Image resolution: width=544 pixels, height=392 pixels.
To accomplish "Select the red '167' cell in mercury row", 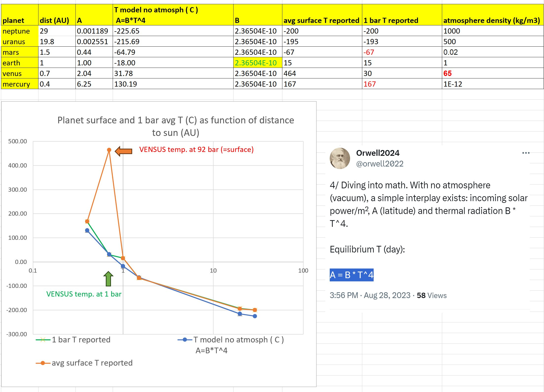I will click(x=402, y=84).
